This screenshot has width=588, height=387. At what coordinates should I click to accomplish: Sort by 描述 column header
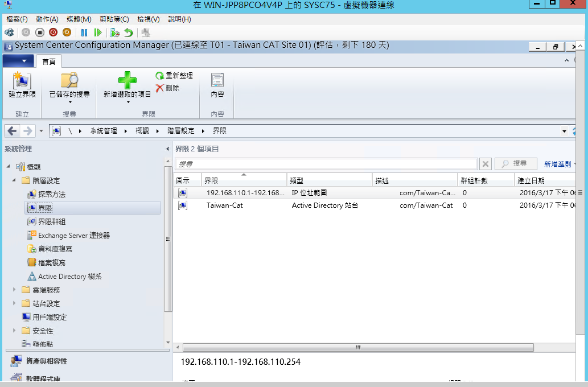415,180
